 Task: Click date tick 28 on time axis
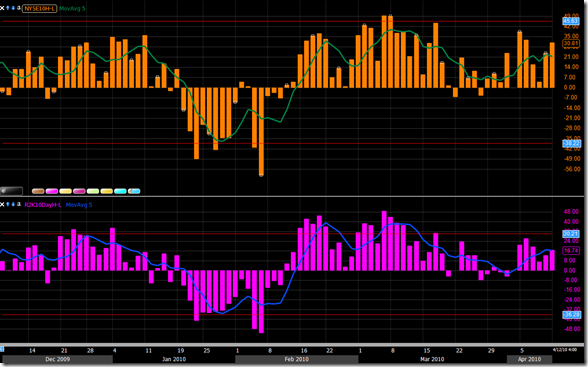pos(90,351)
